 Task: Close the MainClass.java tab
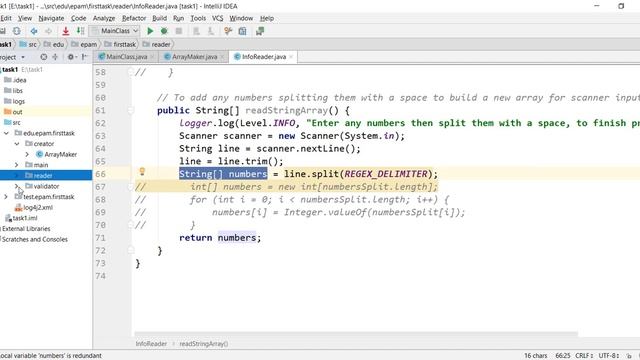point(152,57)
